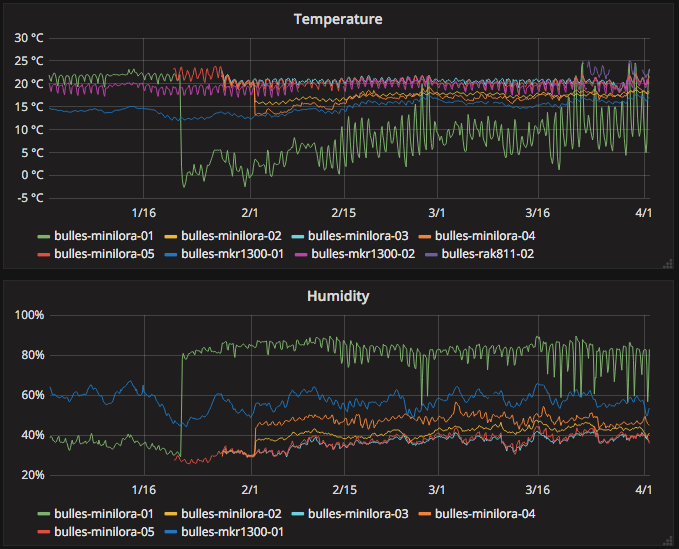This screenshot has width=679, height=549.
Task: Click the 2/1 label on Temperature time axis
Action: tap(250, 213)
